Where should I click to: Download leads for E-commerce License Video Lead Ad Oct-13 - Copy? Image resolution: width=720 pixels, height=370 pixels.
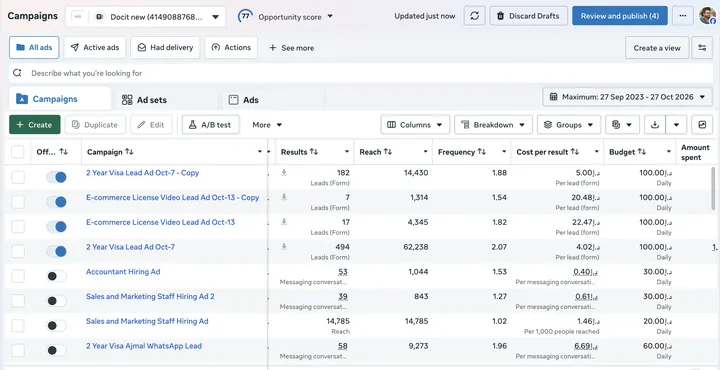coord(284,197)
